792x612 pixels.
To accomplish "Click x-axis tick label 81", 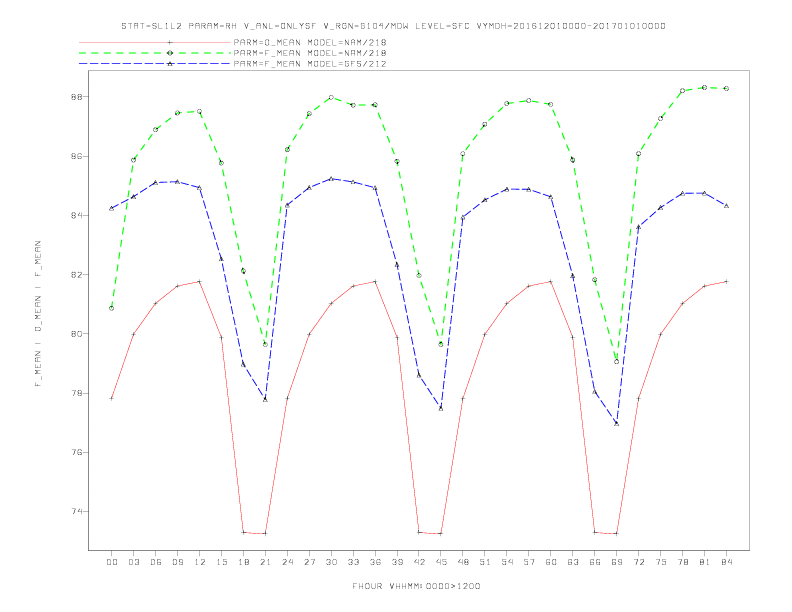I will tap(705, 562).
